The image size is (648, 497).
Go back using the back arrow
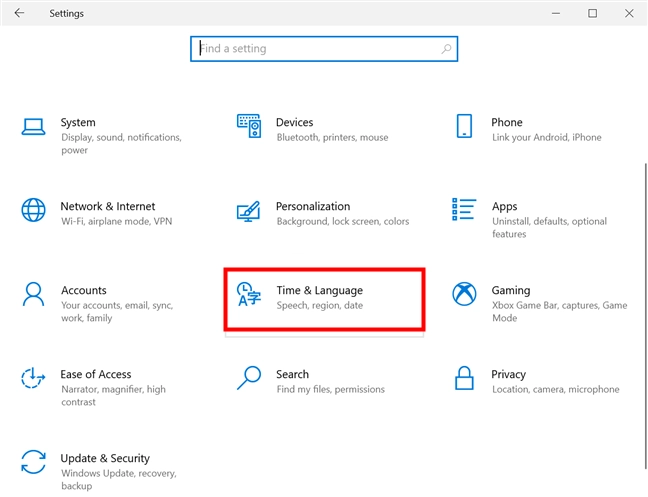[19, 13]
